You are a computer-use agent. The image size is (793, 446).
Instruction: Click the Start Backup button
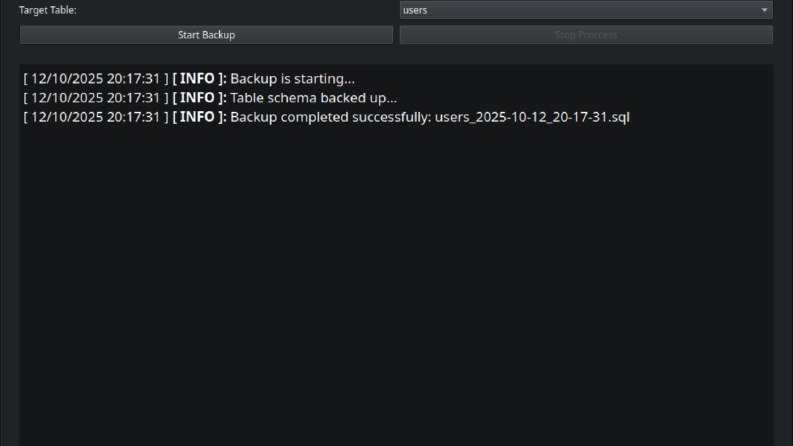click(x=206, y=35)
